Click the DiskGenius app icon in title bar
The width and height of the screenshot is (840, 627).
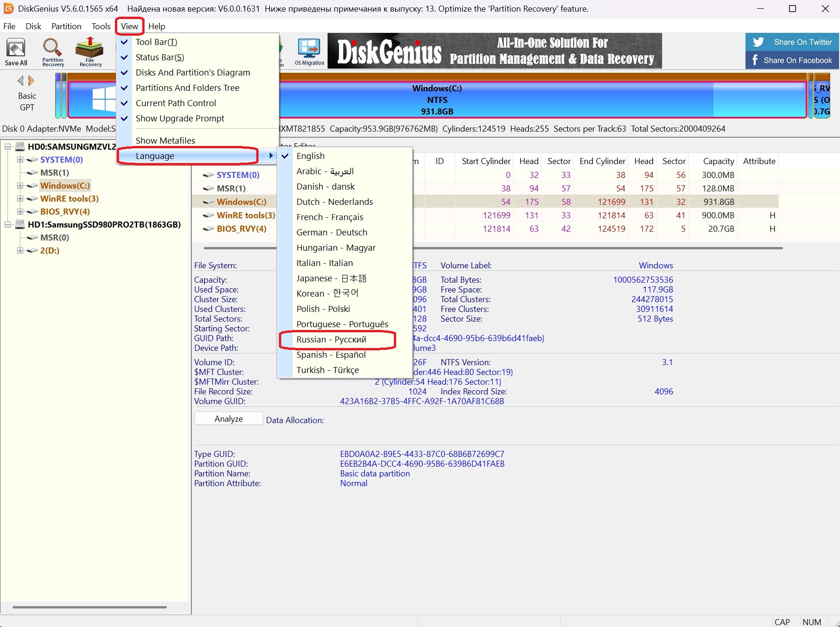point(8,8)
